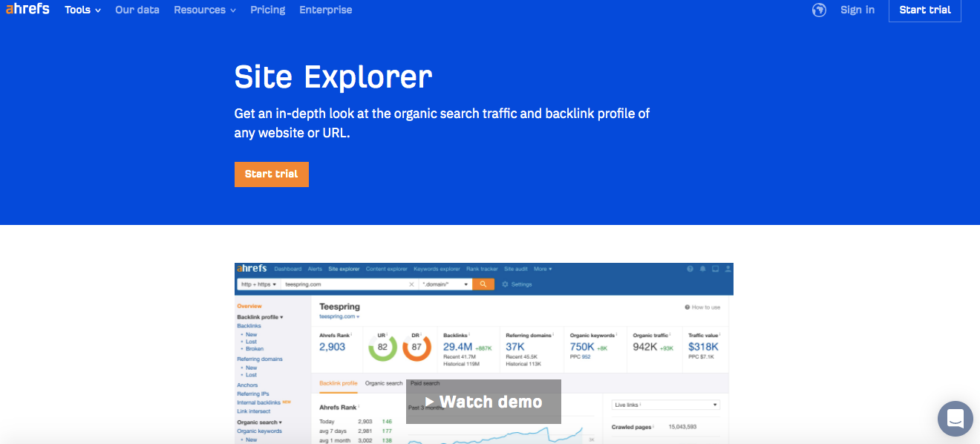Select the Pricing menu item
Viewport: 980px width, 444px height.
pos(267,10)
